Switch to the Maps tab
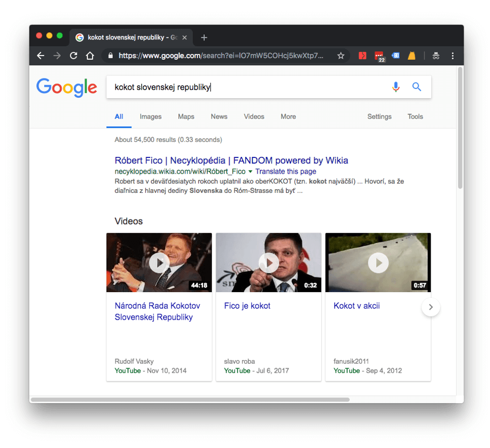 coord(186,116)
